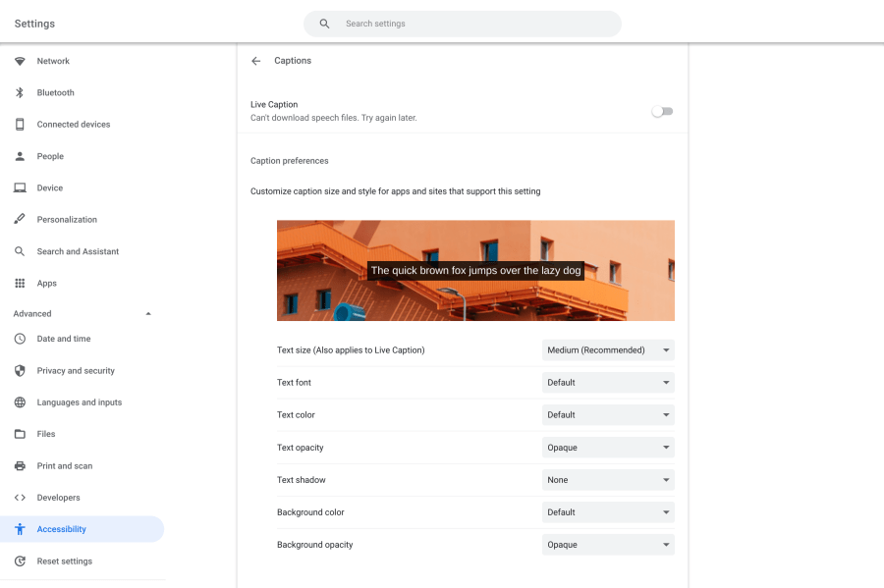Viewport: 884px width, 588px height.
Task: Click the Bluetooth icon in sidebar
Action: (20, 92)
